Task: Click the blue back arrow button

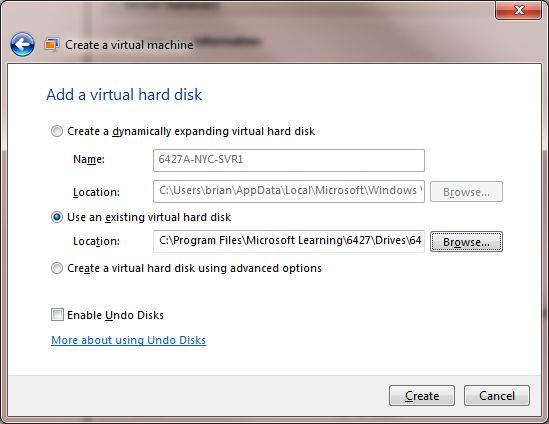Action: (x=22, y=44)
